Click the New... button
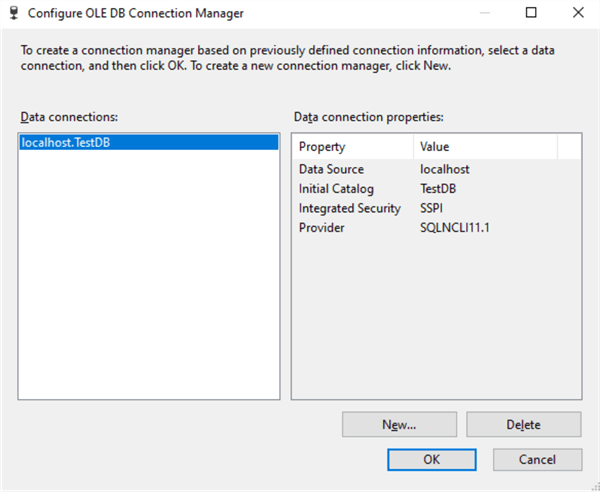 [399, 424]
